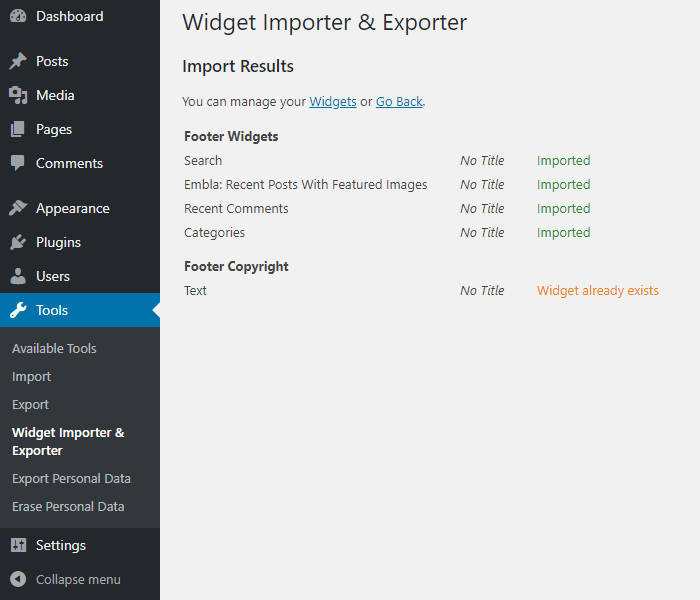Open the Export submenu item
Image resolution: width=700 pixels, height=600 pixels.
click(x=30, y=404)
